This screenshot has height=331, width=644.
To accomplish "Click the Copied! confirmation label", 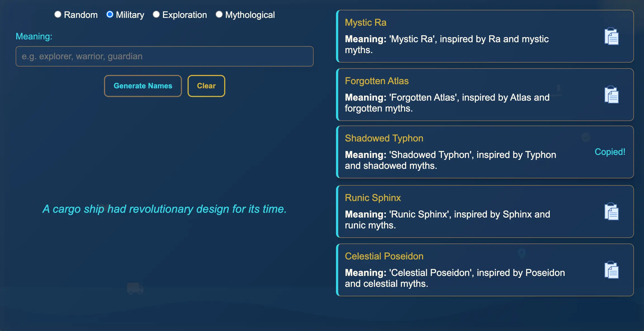I will 610,152.
